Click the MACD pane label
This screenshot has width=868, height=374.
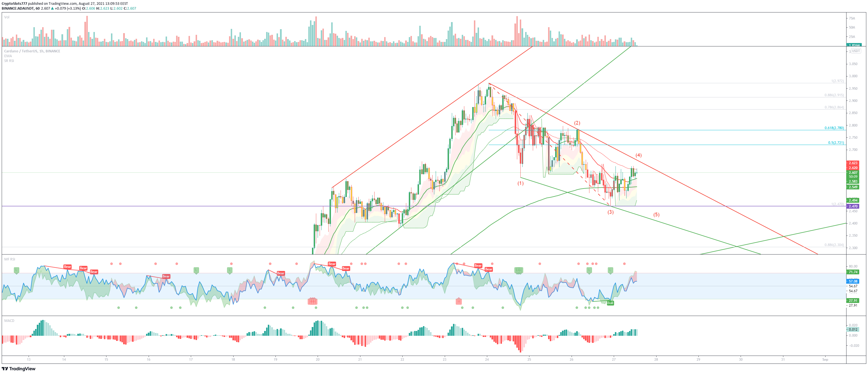pyautogui.click(x=9, y=320)
